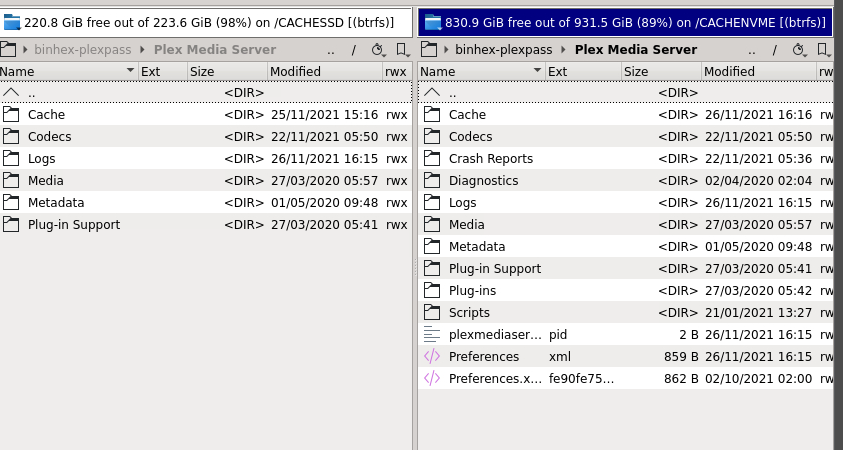Image resolution: width=843 pixels, height=450 pixels.
Task: Click the 21/01/2021 13:27 date of Scripts
Action: tap(759, 312)
